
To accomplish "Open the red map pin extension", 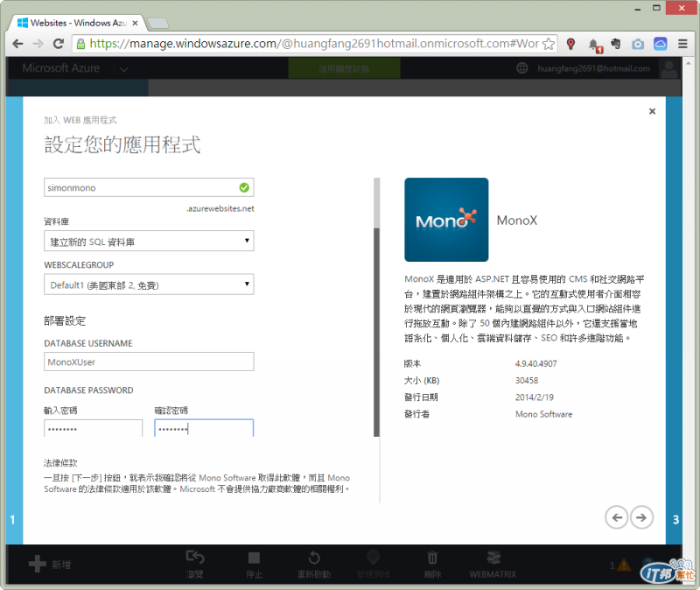I will pos(570,44).
